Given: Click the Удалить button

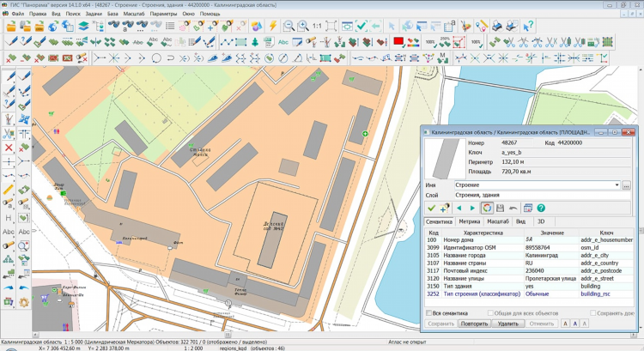Looking at the screenshot, I should (508, 324).
